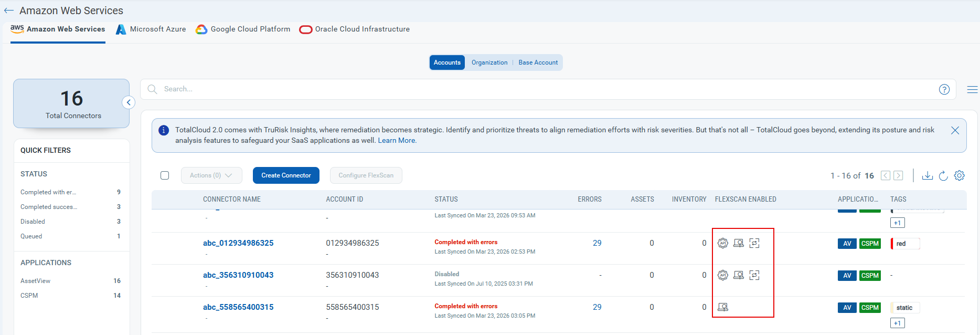Image resolution: width=980 pixels, height=335 pixels.
Task: Click the AV badge for abc_558565400315
Action: tap(847, 308)
